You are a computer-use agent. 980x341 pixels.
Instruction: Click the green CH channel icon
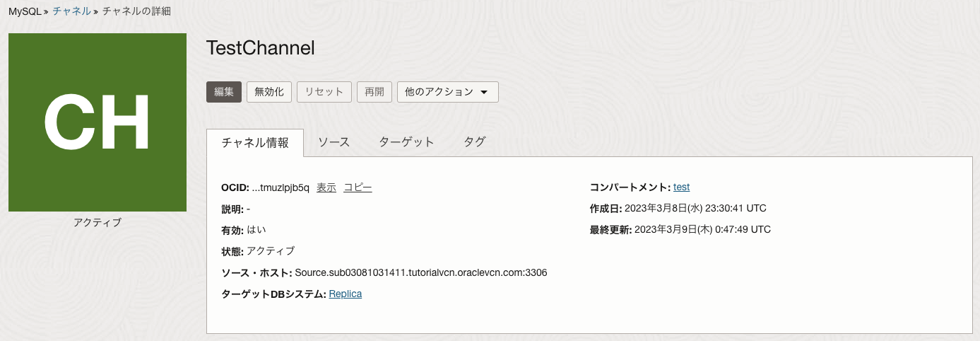pyautogui.click(x=98, y=122)
